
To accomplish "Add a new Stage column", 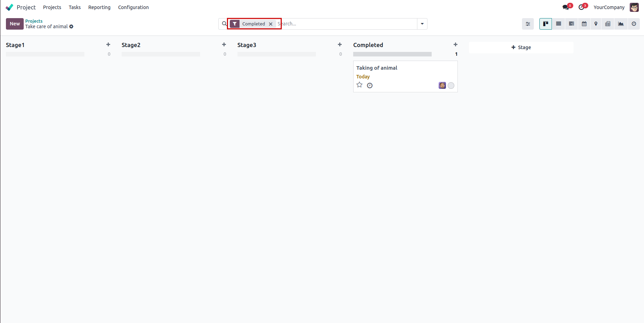I will (x=521, y=47).
